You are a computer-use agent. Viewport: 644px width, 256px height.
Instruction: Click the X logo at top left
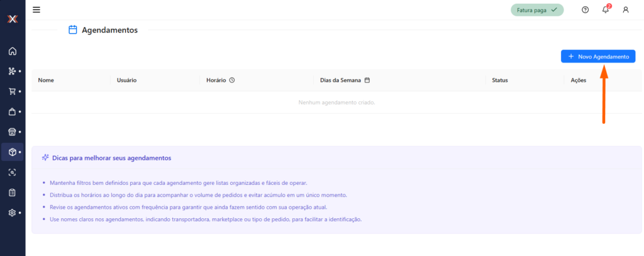point(12,19)
